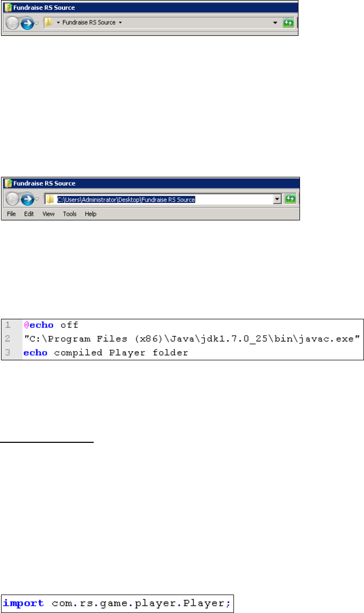
Task: Open the Edit menu
Action: tap(29, 214)
